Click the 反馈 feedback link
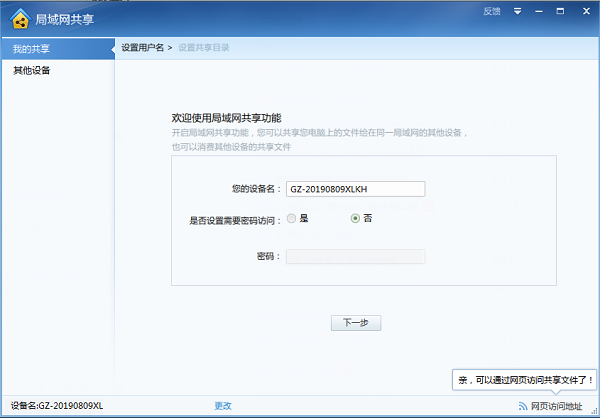 point(491,12)
